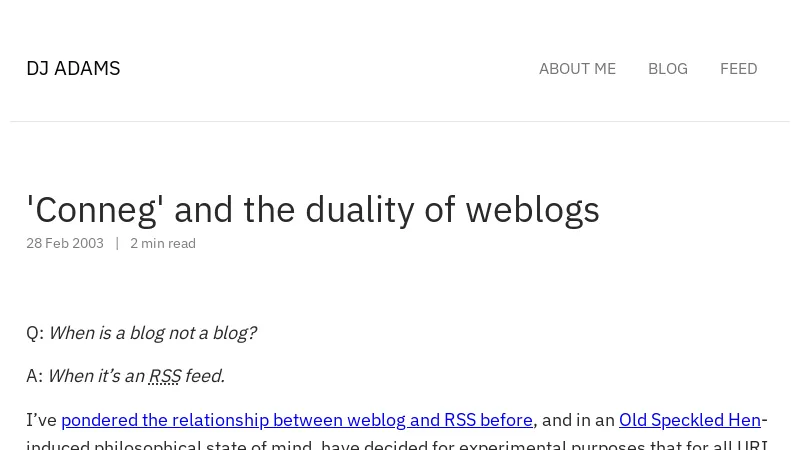Open the ABOUT ME page

(x=577, y=68)
